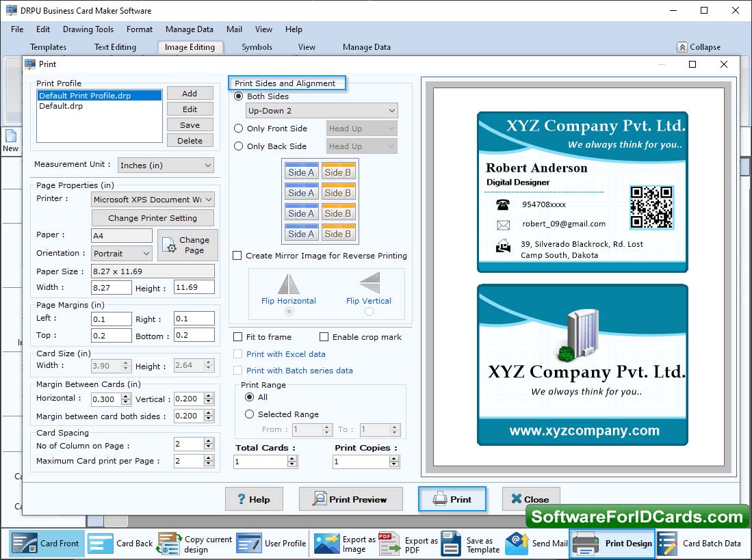
Task: Click the QR code on card preview
Action: coord(651,207)
